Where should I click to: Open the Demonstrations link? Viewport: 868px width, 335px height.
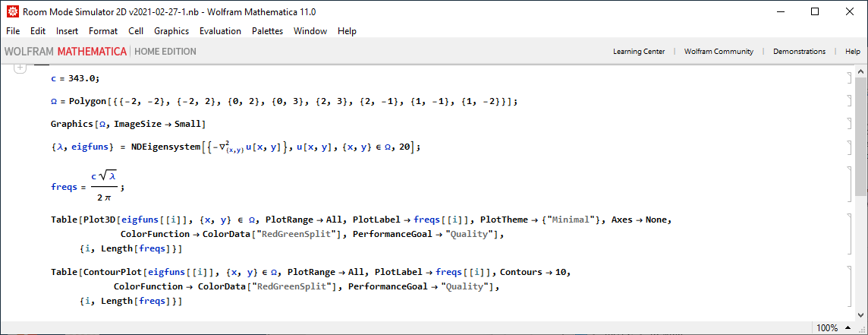coord(800,52)
